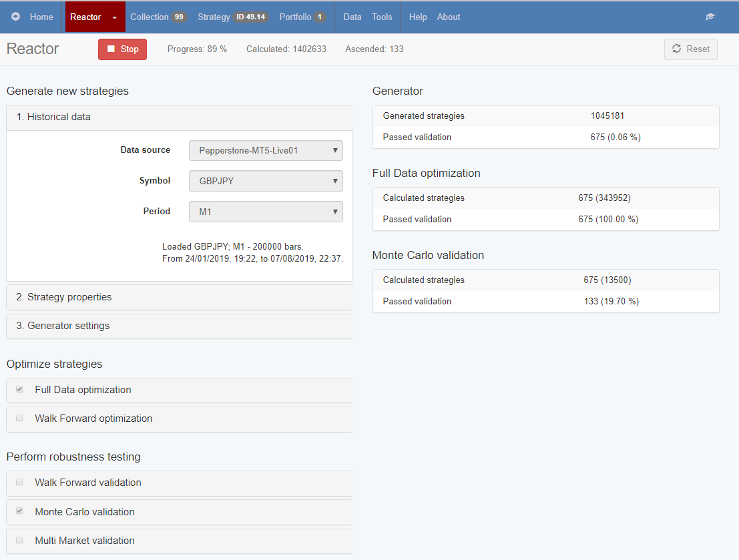Collapse the 1. Historical data section
Screen dimensions: 739x560
coord(180,117)
